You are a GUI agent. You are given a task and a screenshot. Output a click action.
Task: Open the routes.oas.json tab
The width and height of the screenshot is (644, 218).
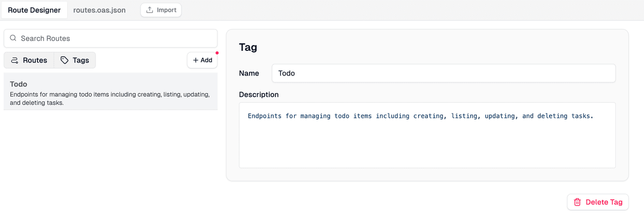(99, 10)
